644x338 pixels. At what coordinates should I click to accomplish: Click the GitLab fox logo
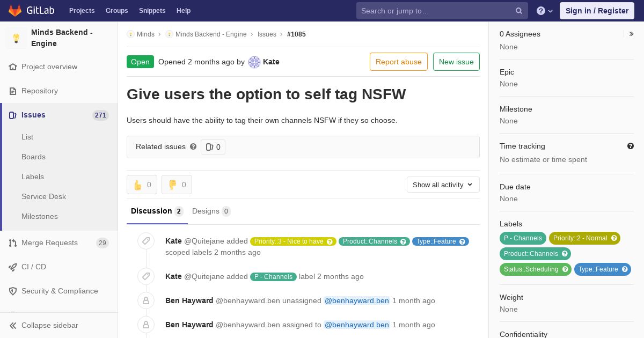point(15,11)
